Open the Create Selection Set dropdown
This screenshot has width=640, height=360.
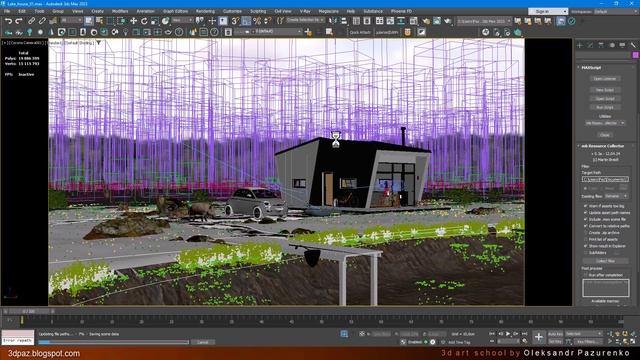click(x=305, y=20)
